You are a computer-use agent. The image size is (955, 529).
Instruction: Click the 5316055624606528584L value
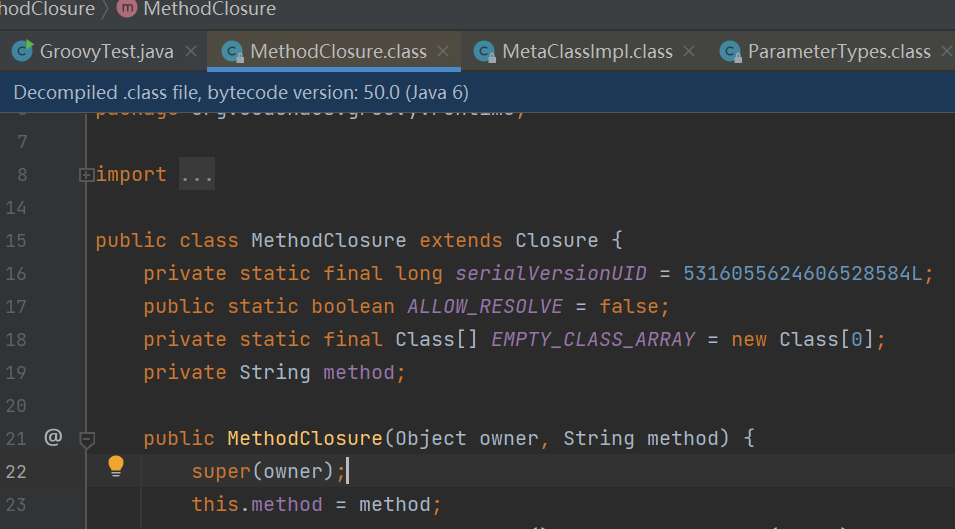[x=803, y=273]
